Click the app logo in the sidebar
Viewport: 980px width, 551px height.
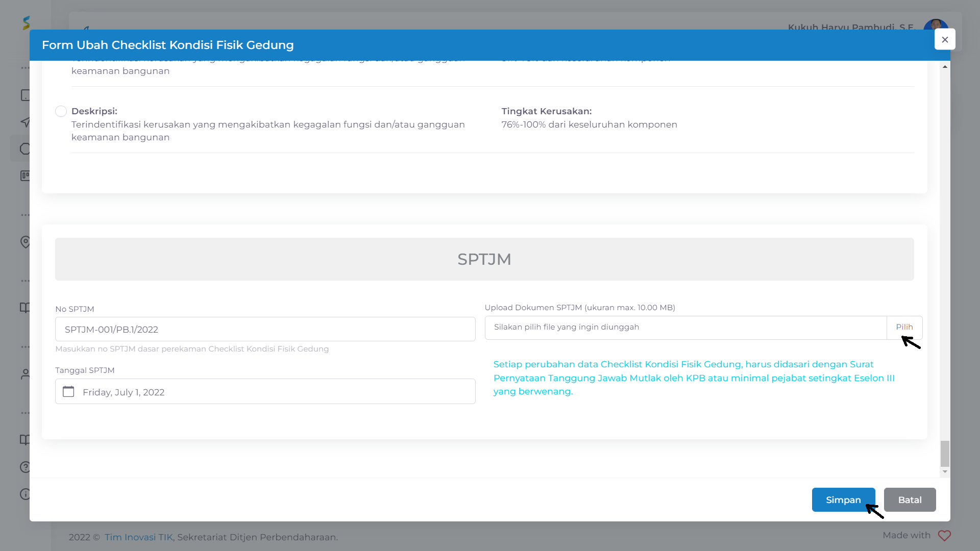pos(26,23)
